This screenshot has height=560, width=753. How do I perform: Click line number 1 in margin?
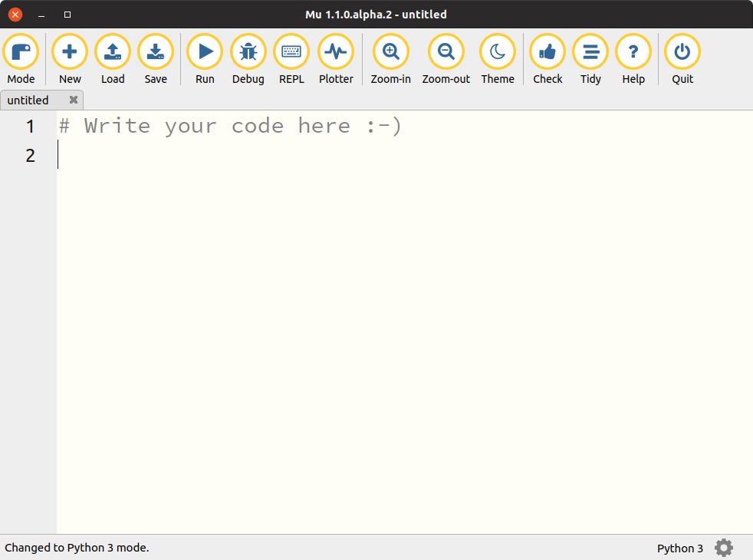(x=30, y=127)
